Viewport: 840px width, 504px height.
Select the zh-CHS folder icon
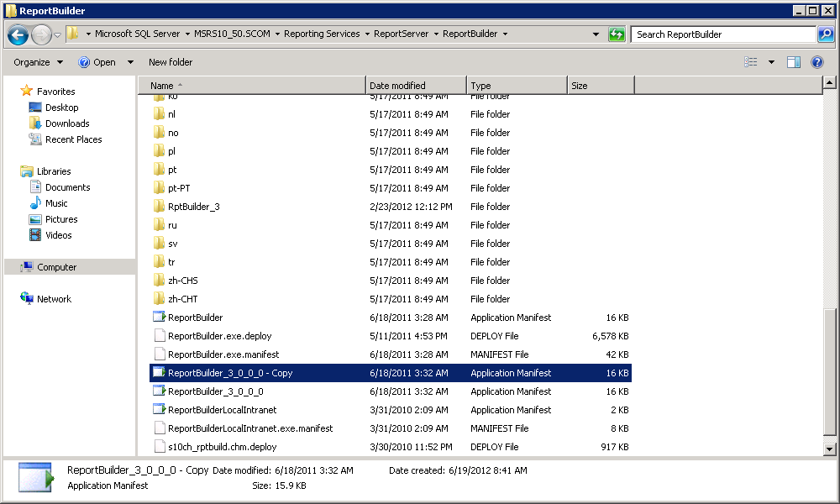(159, 280)
